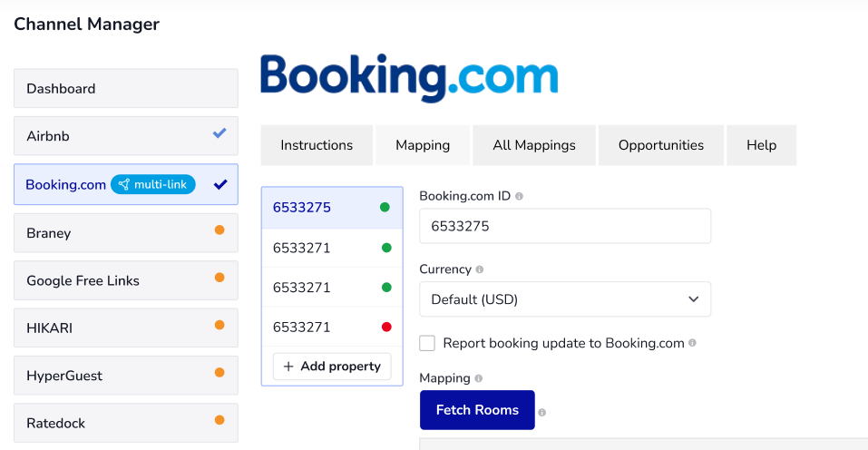Click the info icon beside Fetch Rooms button
The image size is (868, 450).
tap(542, 413)
